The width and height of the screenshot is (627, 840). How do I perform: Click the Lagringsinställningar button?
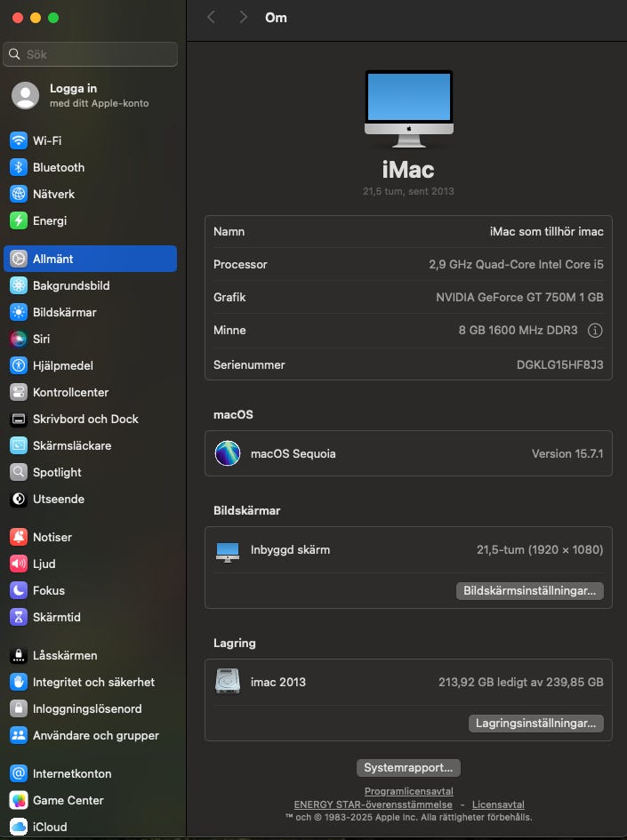tap(535, 724)
